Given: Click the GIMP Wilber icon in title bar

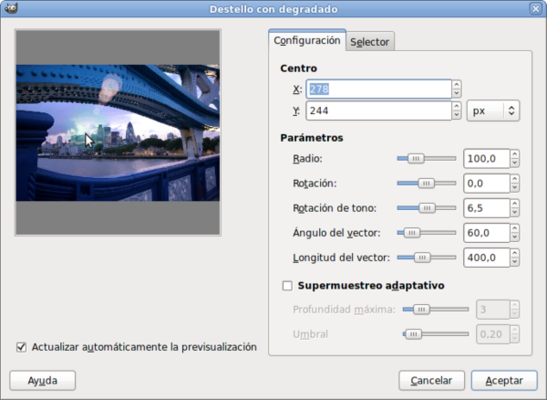Looking at the screenshot, I should click(10, 8).
